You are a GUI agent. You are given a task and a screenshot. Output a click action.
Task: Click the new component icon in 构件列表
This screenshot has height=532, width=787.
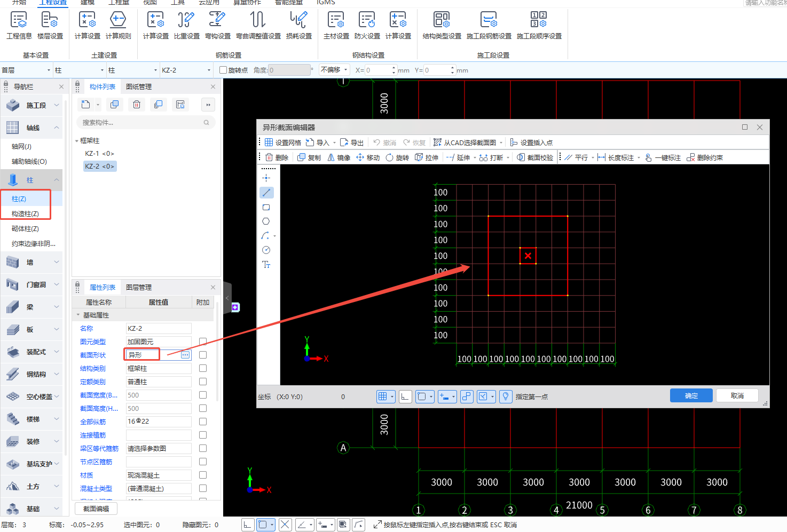[x=85, y=105]
